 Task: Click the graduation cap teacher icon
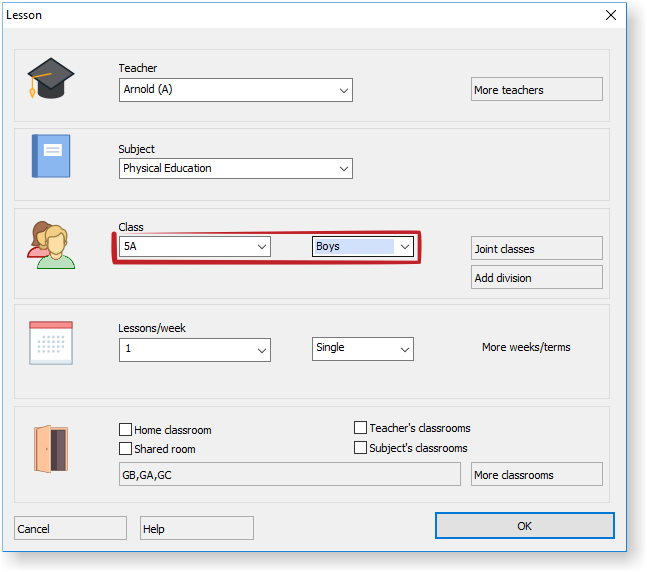(50, 79)
